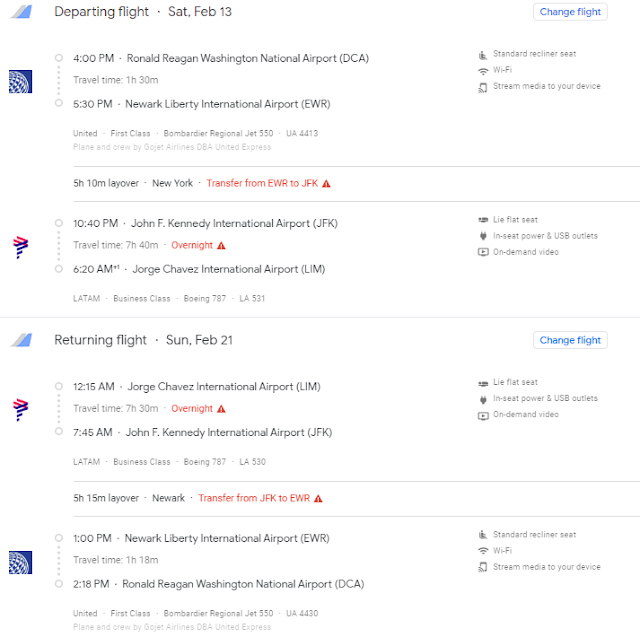The image size is (640, 637).
Task: Click the airplane tail icon beside Departing flight
Action: point(22,12)
